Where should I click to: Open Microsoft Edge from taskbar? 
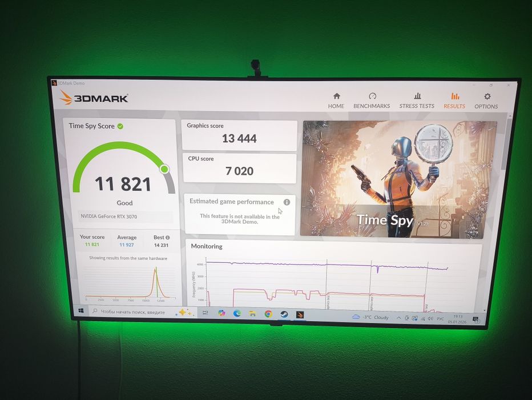(237, 313)
